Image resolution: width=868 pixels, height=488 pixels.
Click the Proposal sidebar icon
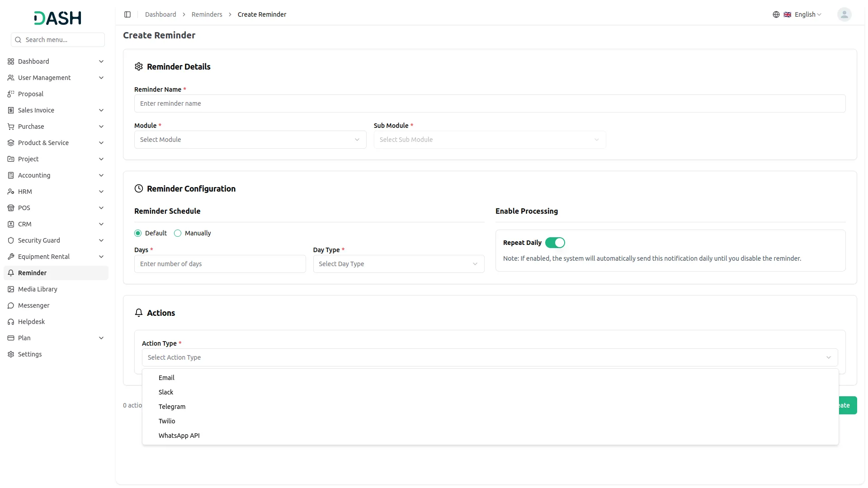11,94
